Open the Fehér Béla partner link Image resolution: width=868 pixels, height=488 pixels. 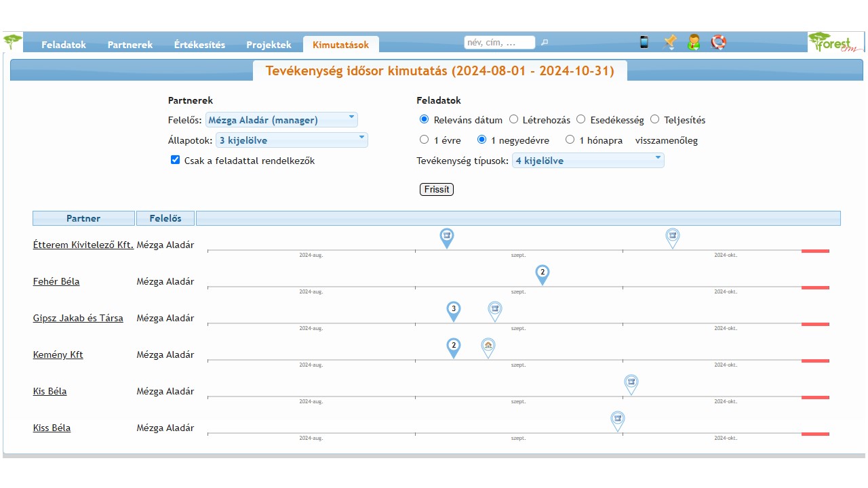point(56,281)
